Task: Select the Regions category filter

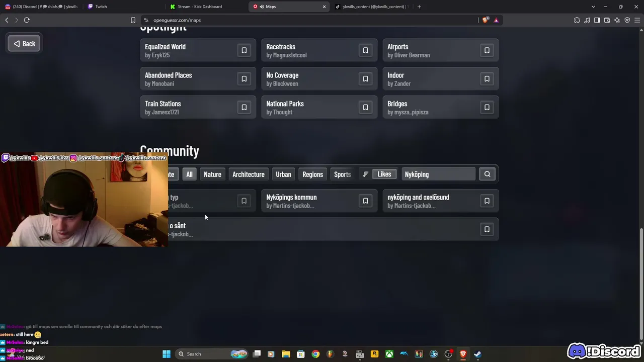Action: click(312, 174)
